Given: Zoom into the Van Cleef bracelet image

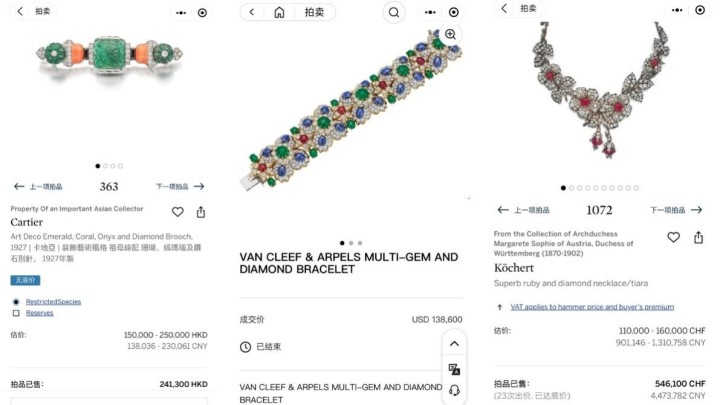Looking at the screenshot, I should [450, 34].
